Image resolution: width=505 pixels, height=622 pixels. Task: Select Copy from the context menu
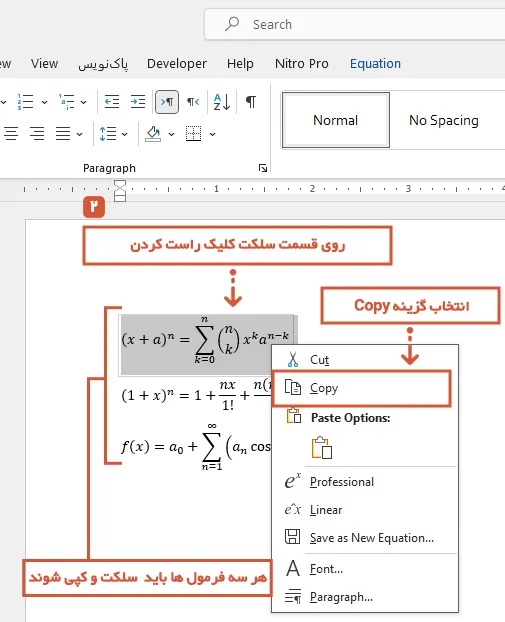point(361,388)
